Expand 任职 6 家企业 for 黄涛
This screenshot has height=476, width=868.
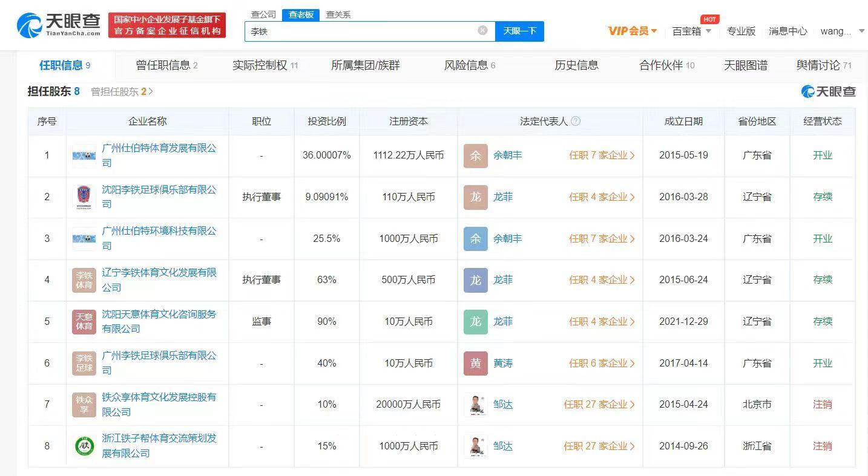coord(602,363)
